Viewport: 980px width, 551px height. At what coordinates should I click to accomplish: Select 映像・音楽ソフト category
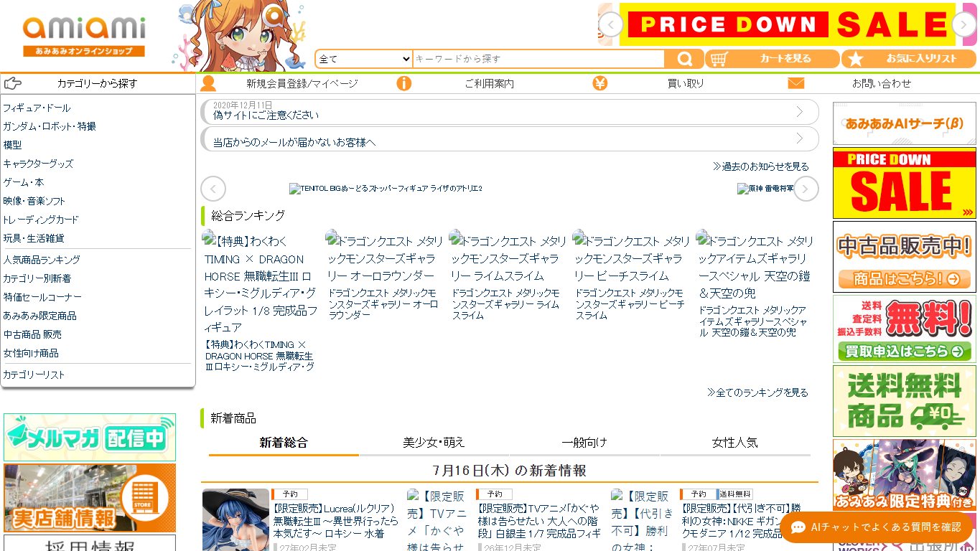34,201
